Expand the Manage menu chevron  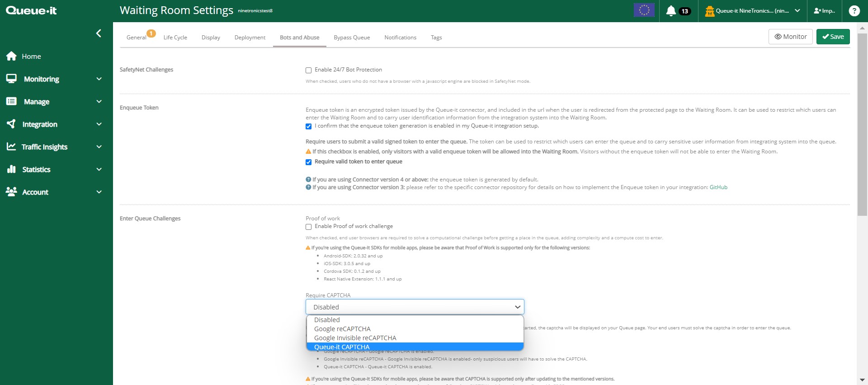point(99,101)
